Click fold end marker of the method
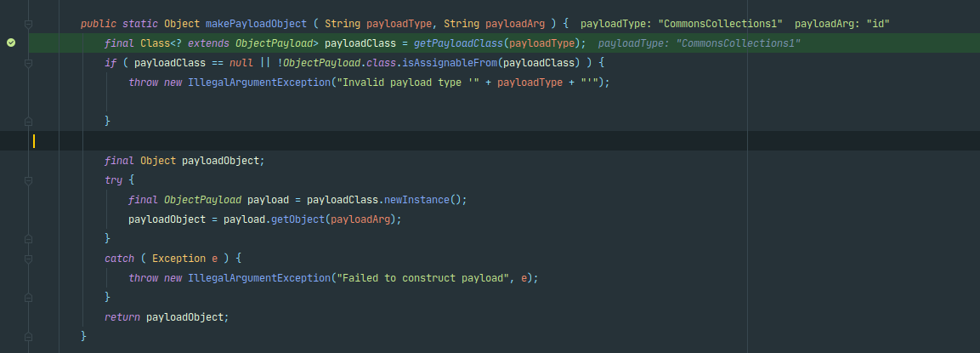Image resolution: width=980 pixels, height=353 pixels. click(x=28, y=337)
